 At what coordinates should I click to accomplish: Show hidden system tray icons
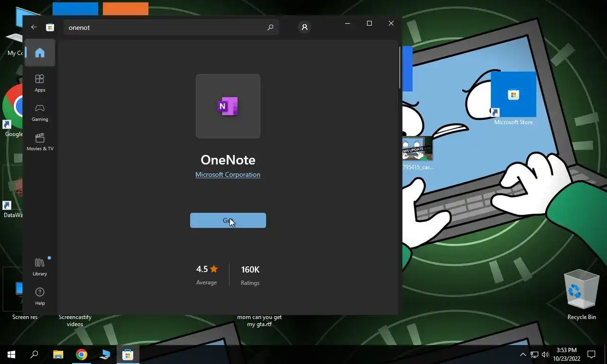click(x=523, y=355)
